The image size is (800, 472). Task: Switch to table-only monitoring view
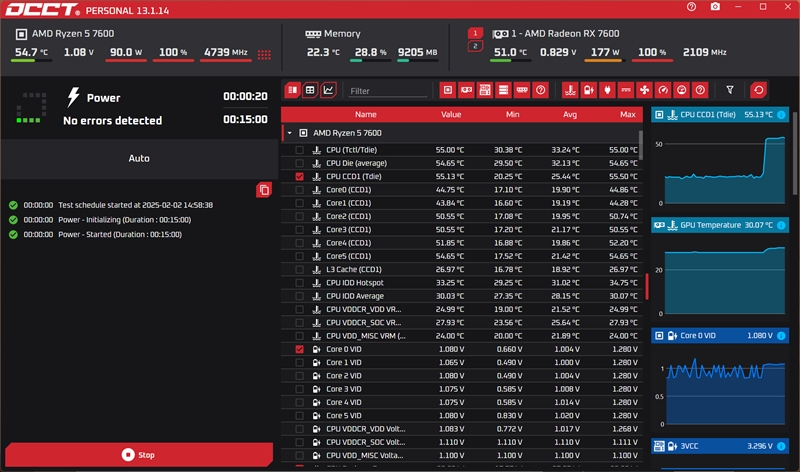[x=310, y=90]
